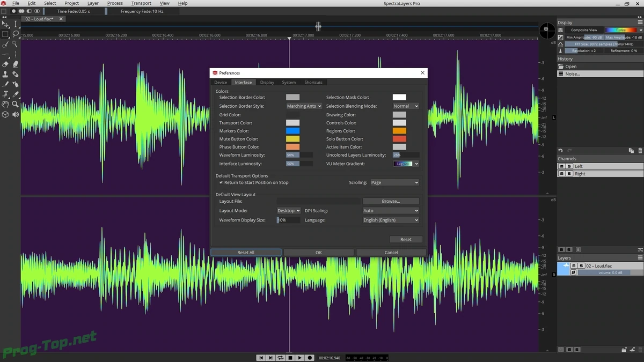Select the spray can tool

point(16,84)
